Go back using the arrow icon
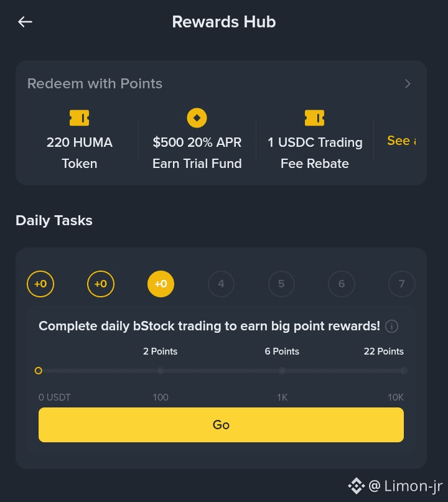Viewport: 448px width, 502px height. point(25,22)
